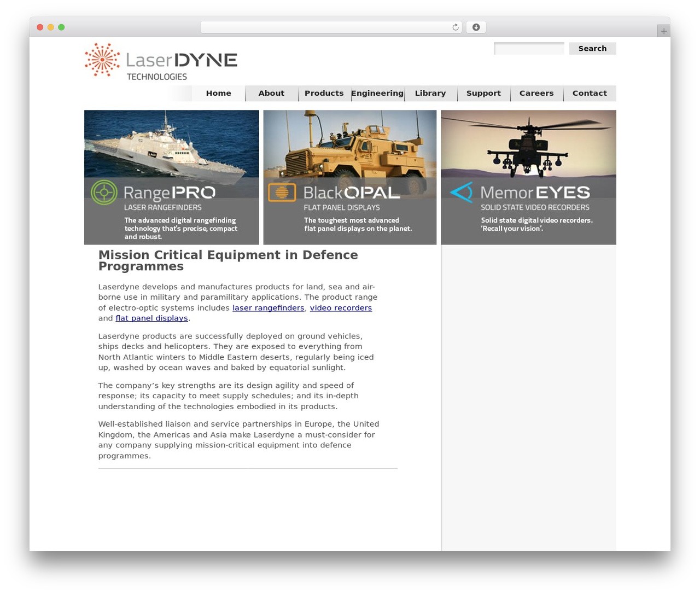Focus the site search input field
The height and width of the screenshot is (593, 700).
point(529,49)
